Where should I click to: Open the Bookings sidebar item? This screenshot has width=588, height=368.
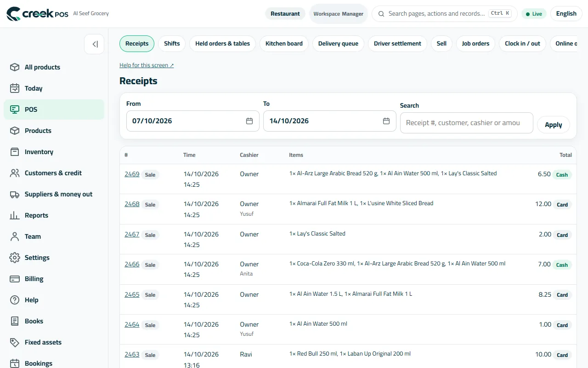point(54,363)
